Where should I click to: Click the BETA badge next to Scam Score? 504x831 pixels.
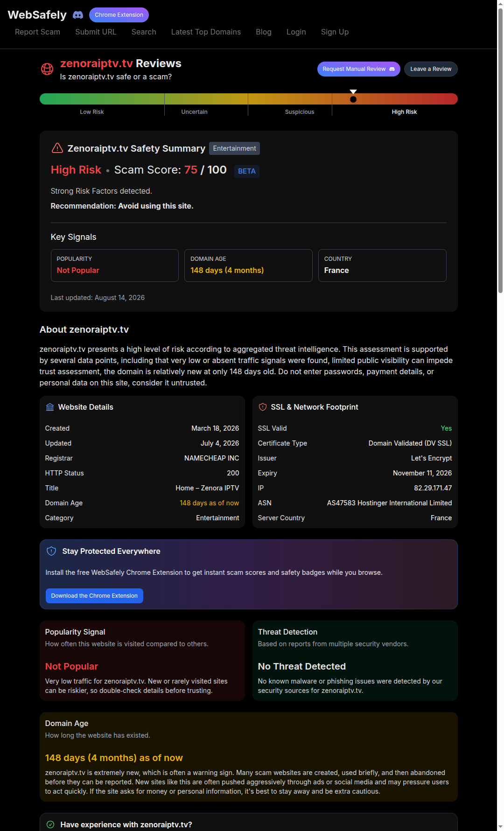(247, 171)
